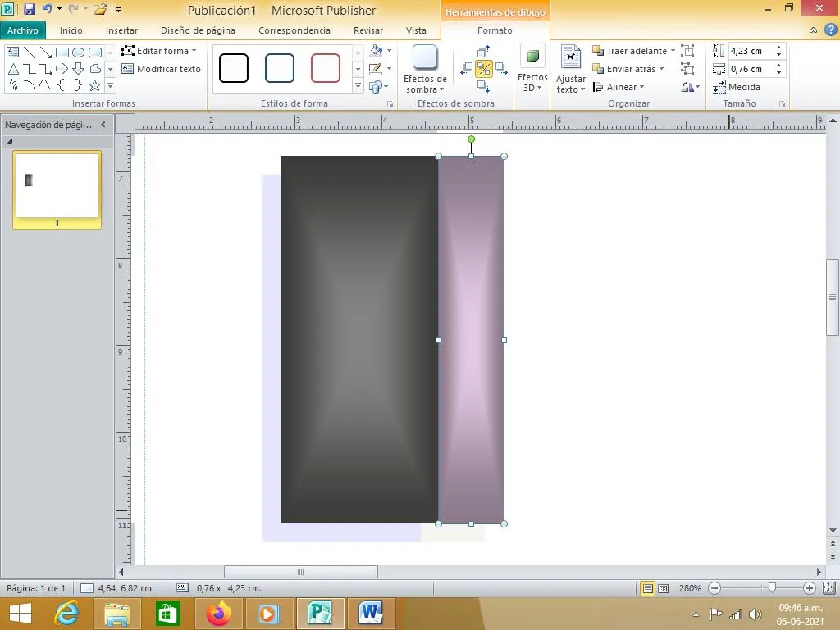Screen dimensions: 840x630
Task: Nudge shadow up icon
Action: pos(483,52)
